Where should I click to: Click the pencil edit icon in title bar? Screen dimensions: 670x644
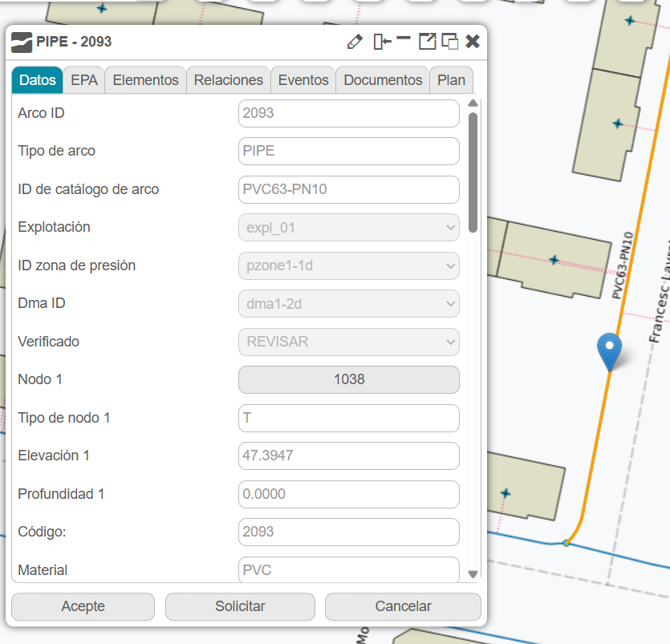tap(355, 42)
